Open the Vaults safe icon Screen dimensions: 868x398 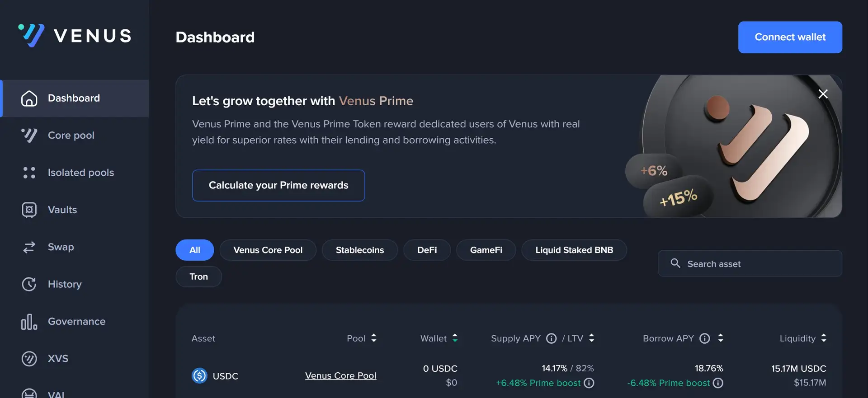pyautogui.click(x=29, y=210)
